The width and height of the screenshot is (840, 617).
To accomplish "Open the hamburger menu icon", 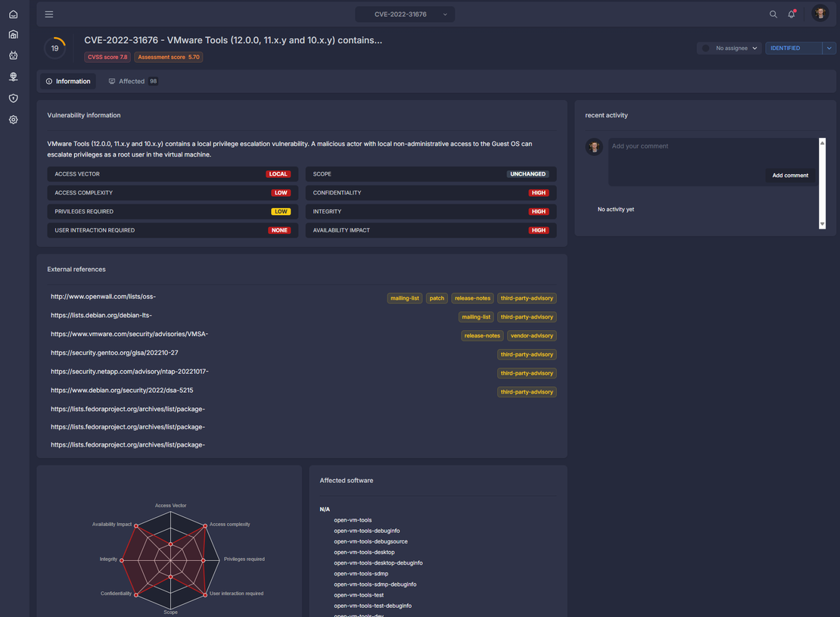I will pyautogui.click(x=48, y=14).
